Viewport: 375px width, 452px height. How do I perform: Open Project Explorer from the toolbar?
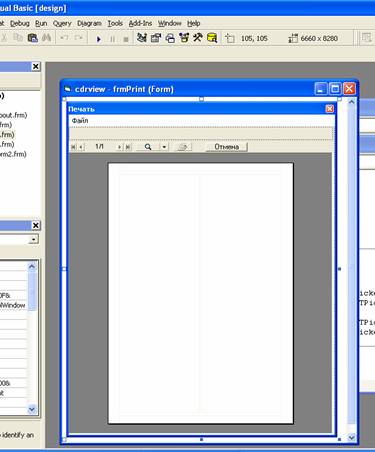click(142, 38)
